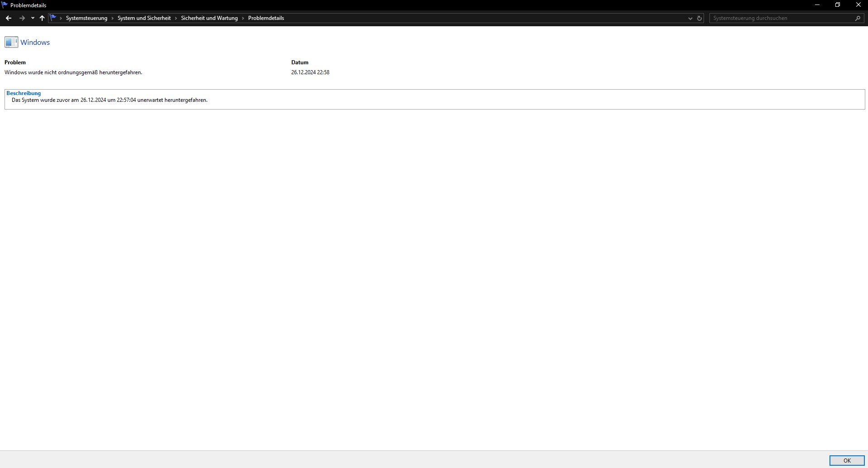Open the address bar history dropdown

[690, 18]
